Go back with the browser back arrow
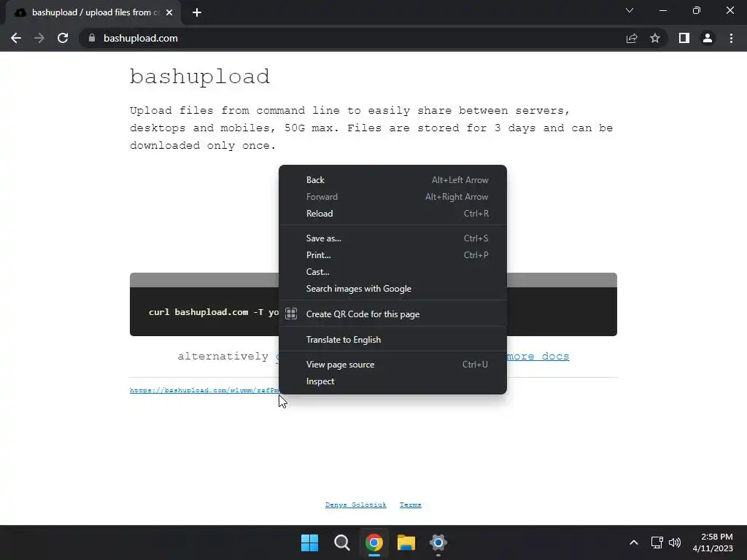Image resolution: width=747 pixels, height=560 pixels. pyautogui.click(x=16, y=38)
